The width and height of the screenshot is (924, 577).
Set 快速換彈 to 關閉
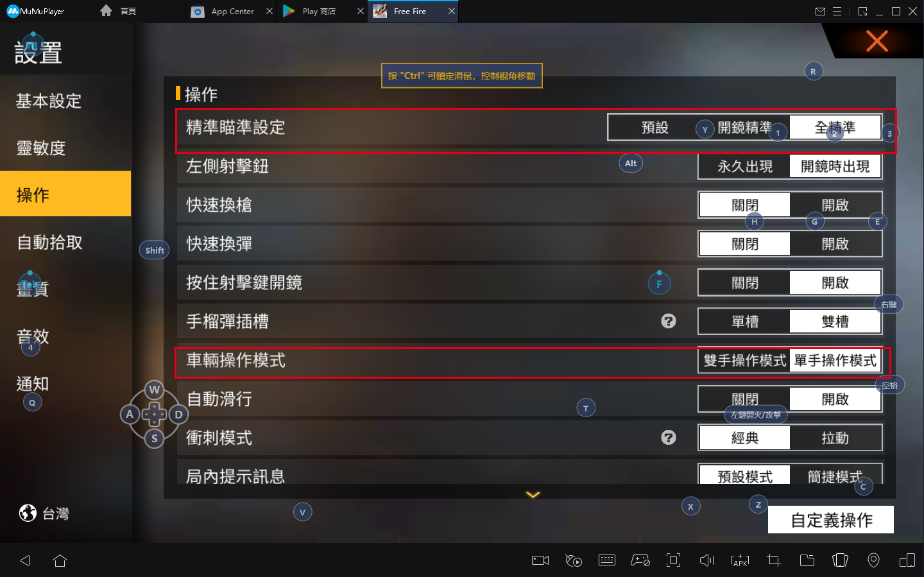(x=745, y=244)
